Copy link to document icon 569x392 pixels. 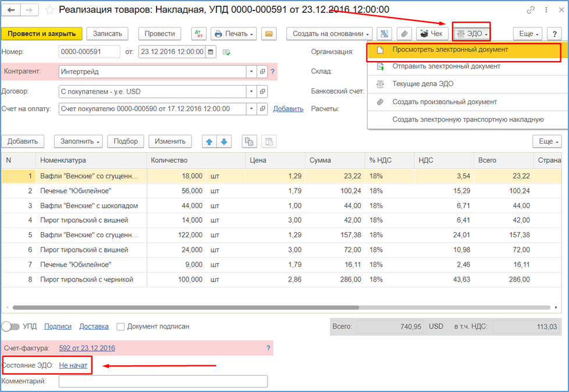tap(531, 10)
